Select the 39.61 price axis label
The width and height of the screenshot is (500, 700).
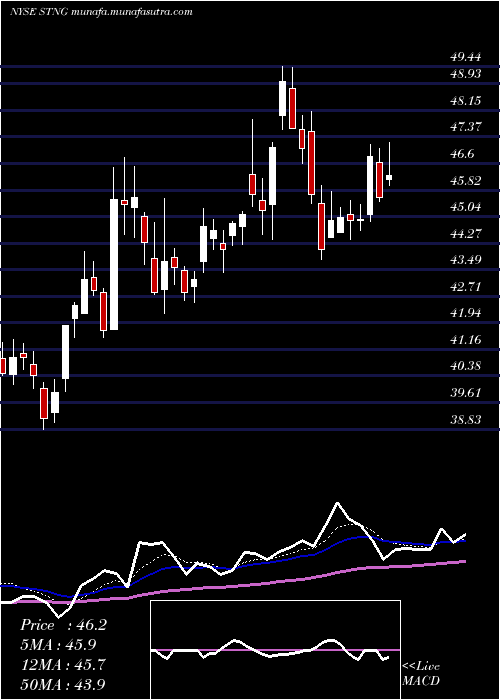tap(466, 393)
